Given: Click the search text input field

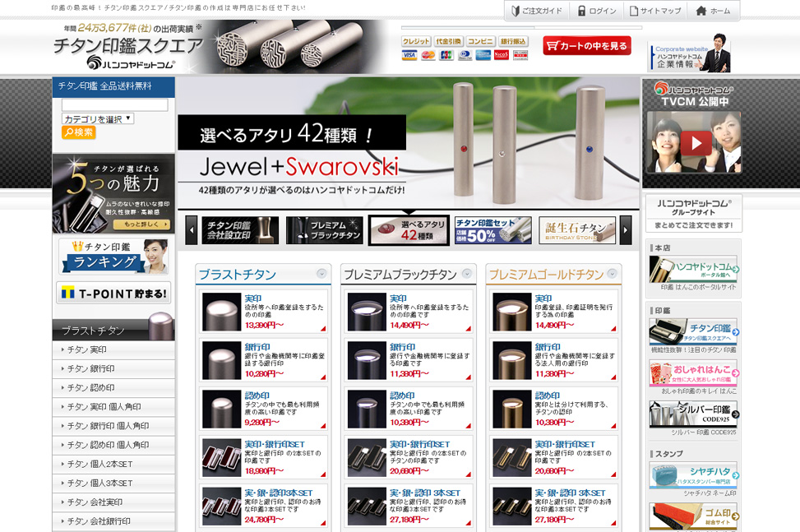Looking at the screenshot, I should tap(114, 105).
